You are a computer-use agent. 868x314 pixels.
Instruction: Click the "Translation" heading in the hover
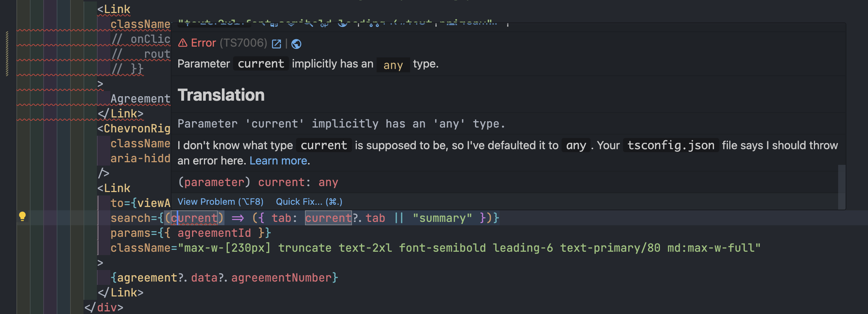pyautogui.click(x=221, y=95)
